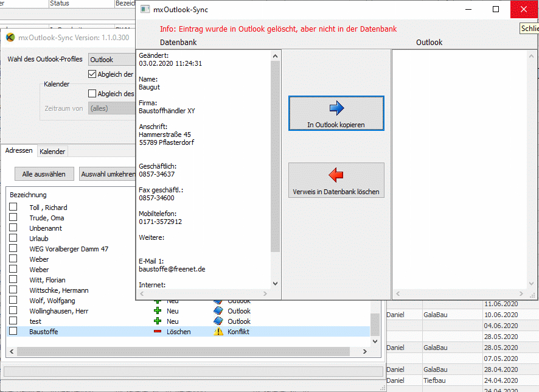Click blue Outlook book icon in test row
The height and width of the screenshot is (392, 539).
[218, 321]
